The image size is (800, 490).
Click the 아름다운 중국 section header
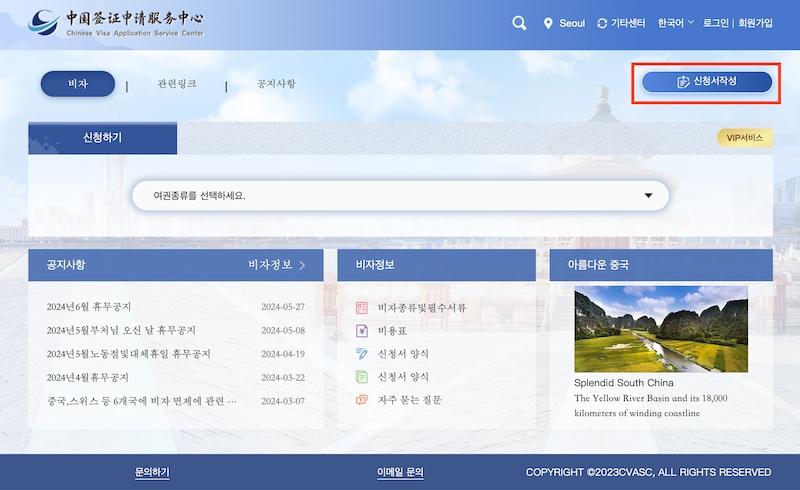(661, 265)
